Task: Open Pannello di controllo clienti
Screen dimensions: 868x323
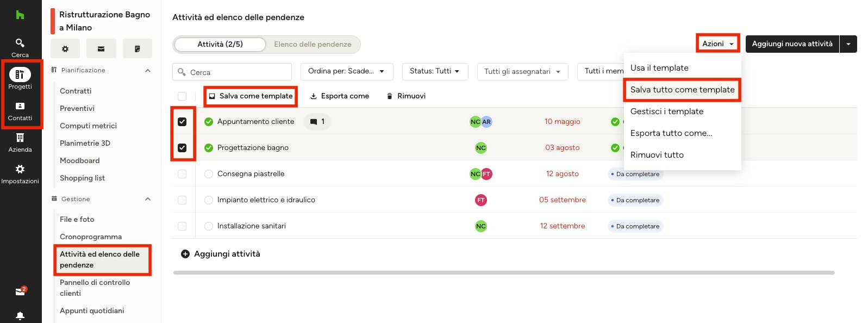Action: pos(95,288)
